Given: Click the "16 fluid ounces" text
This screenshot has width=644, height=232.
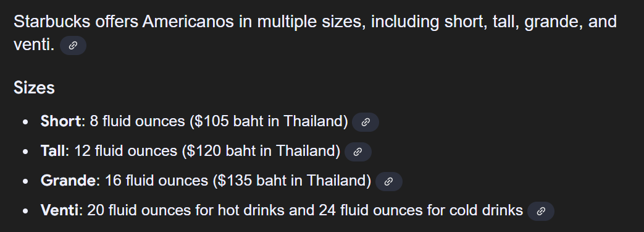Looking at the screenshot, I should (x=156, y=181).
